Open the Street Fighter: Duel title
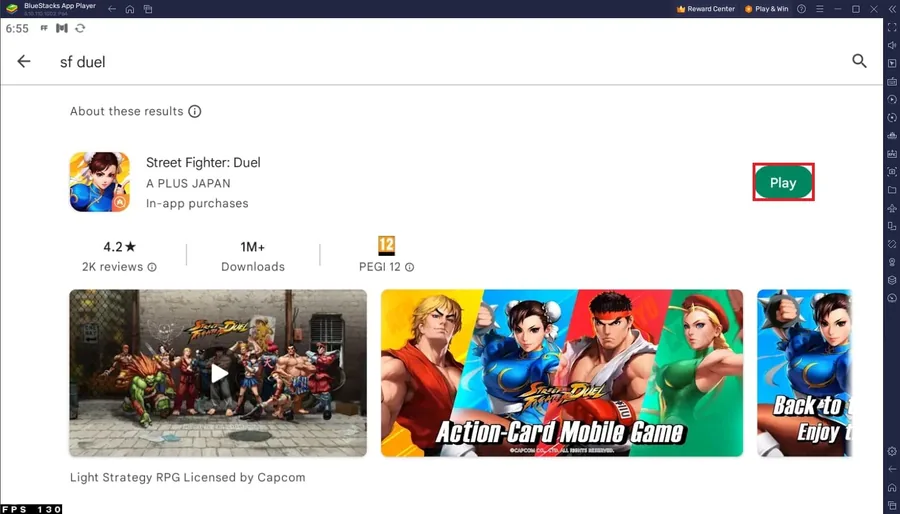 (x=203, y=162)
